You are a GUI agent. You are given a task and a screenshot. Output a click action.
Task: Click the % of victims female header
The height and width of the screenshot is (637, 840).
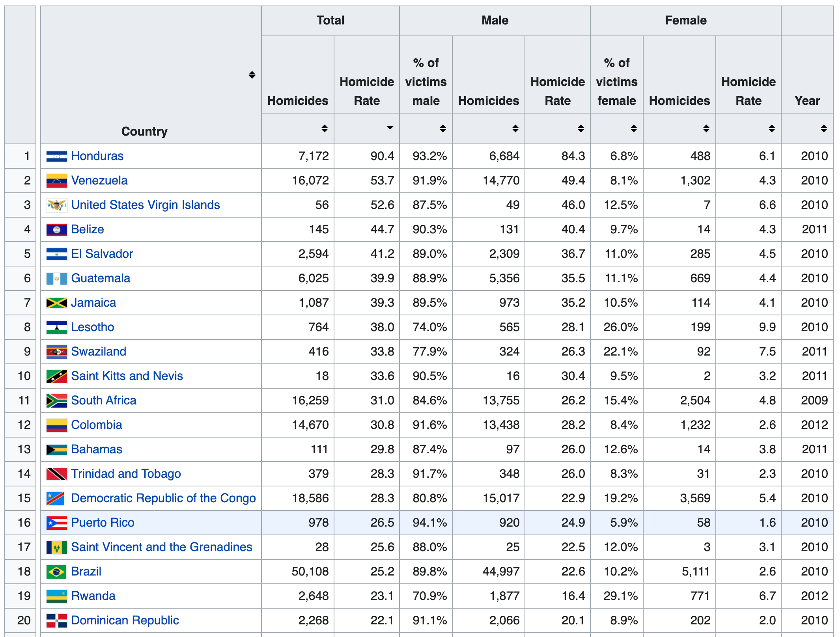[616, 82]
